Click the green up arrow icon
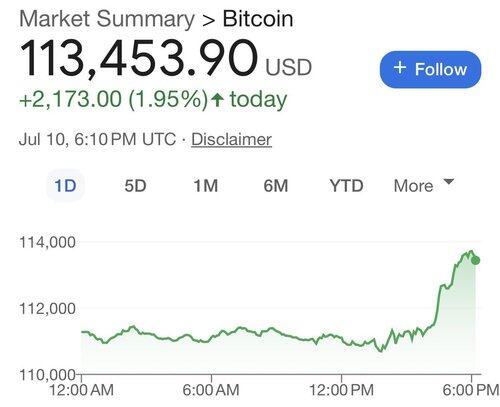500x407 pixels. (217, 99)
